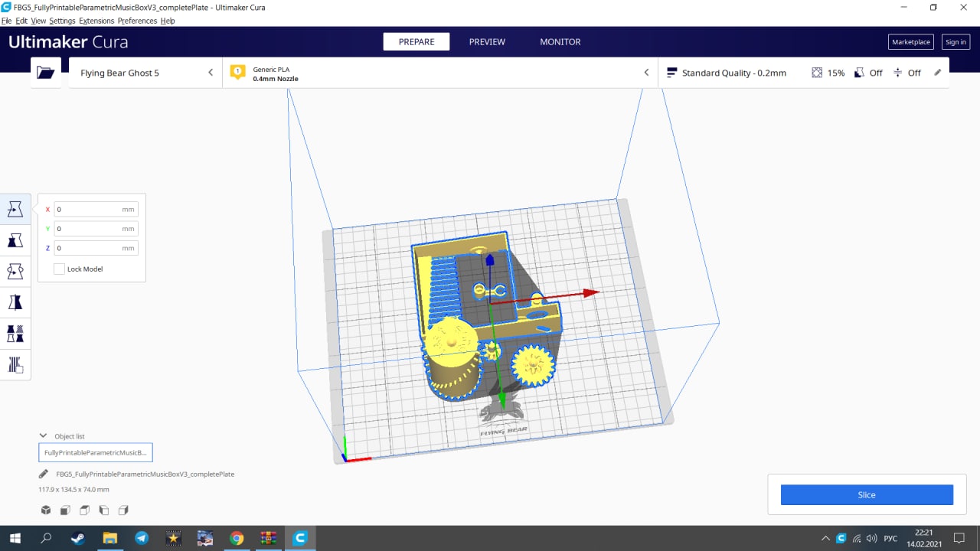
Task: Click the volume icon in system tray
Action: coord(871,538)
